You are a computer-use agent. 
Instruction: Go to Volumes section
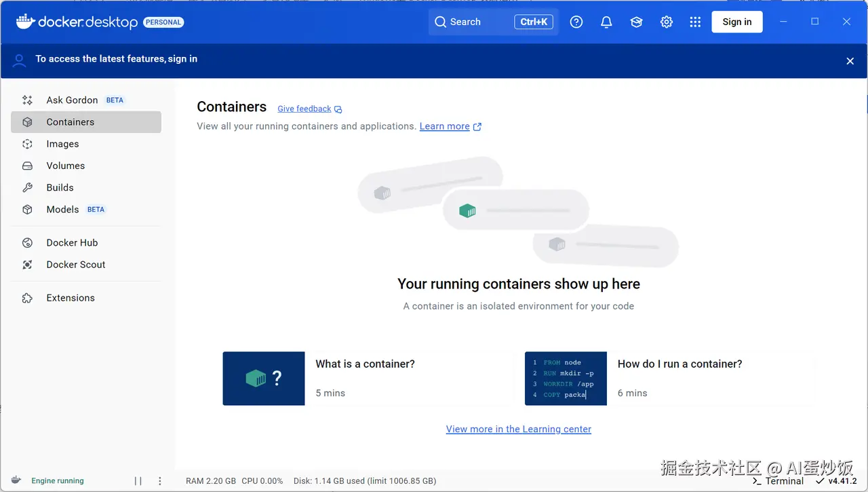pyautogui.click(x=86, y=166)
